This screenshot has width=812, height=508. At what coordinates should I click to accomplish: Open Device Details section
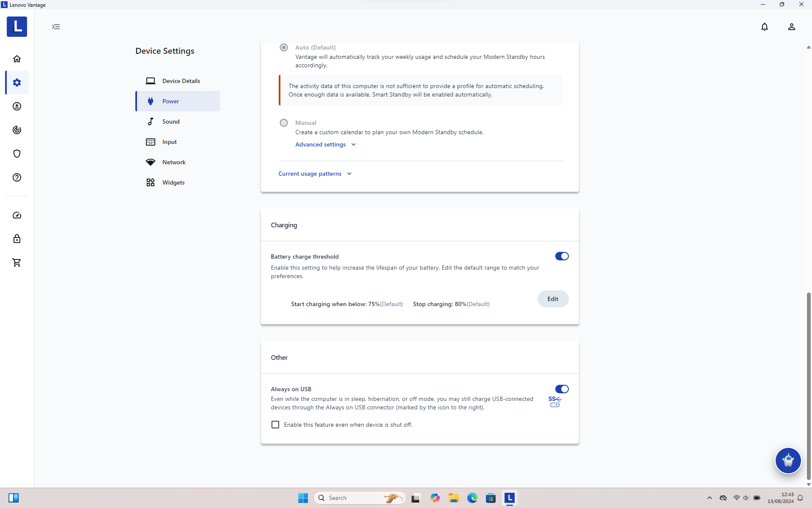181,81
